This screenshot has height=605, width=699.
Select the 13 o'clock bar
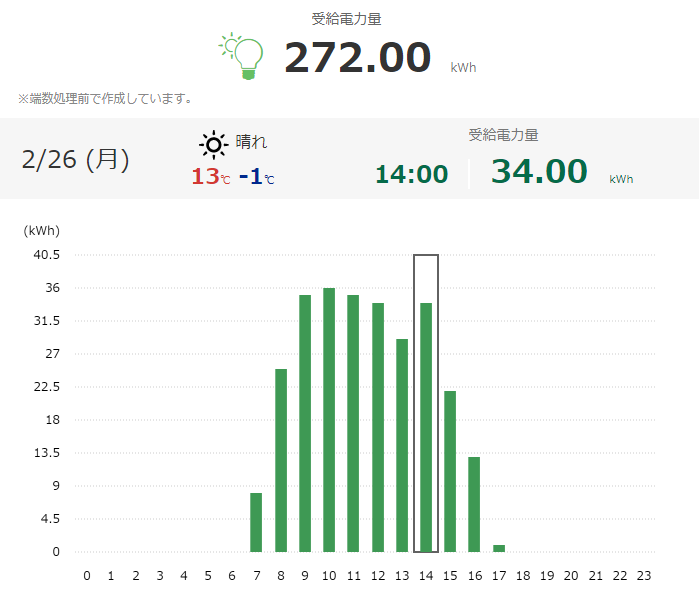click(x=402, y=445)
